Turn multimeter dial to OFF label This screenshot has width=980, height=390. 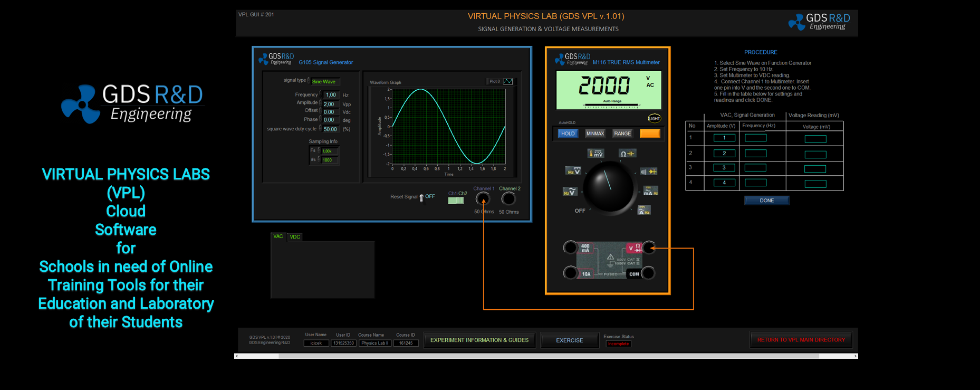580,211
